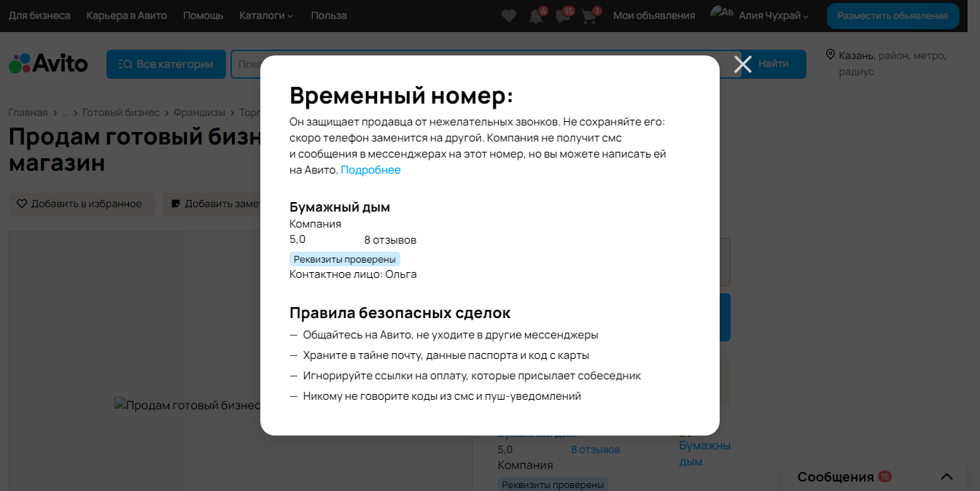Click the location pin icon near Казань
Screen dimensions: 980x491
click(830, 55)
